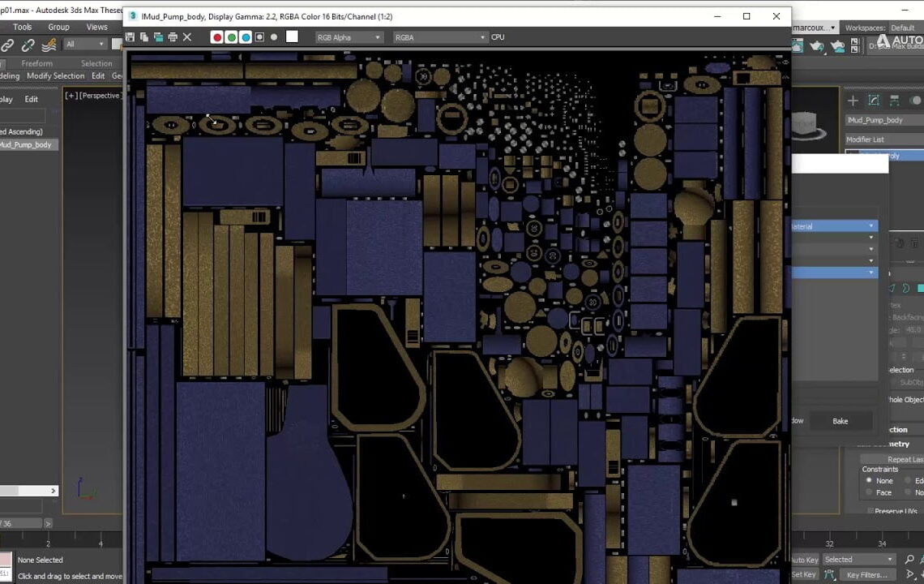924x584 pixels.
Task: Print the rendered image
Action: [172, 37]
